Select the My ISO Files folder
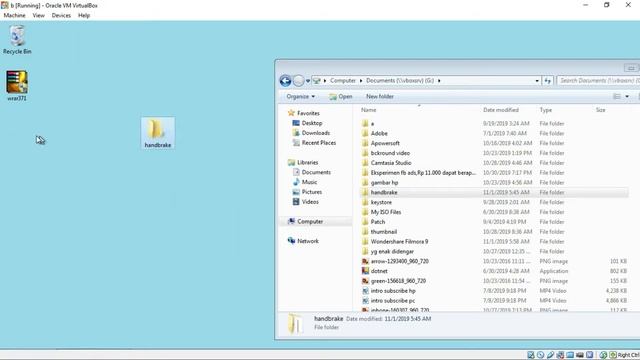 coord(495,212)
